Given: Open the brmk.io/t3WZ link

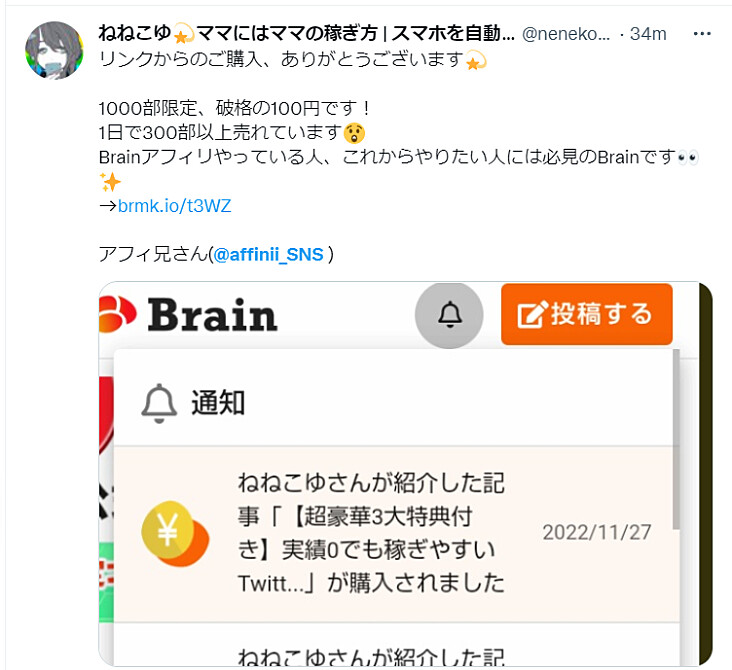Looking at the screenshot, I should (175, 206).
